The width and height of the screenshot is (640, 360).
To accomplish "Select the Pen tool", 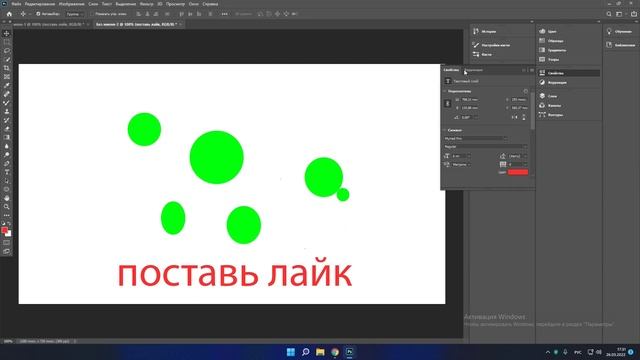I will tap(7, 163).
